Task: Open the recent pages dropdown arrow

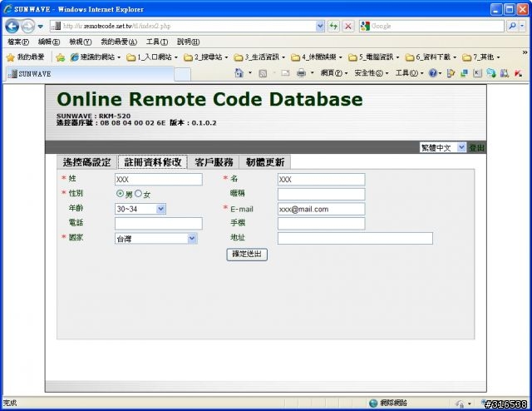Action: tap(41, 27)
